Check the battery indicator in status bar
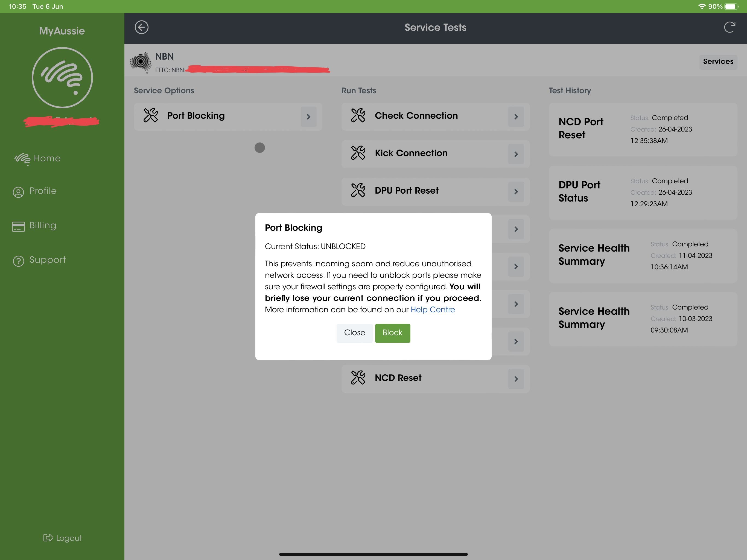 [x=732, y=6]
